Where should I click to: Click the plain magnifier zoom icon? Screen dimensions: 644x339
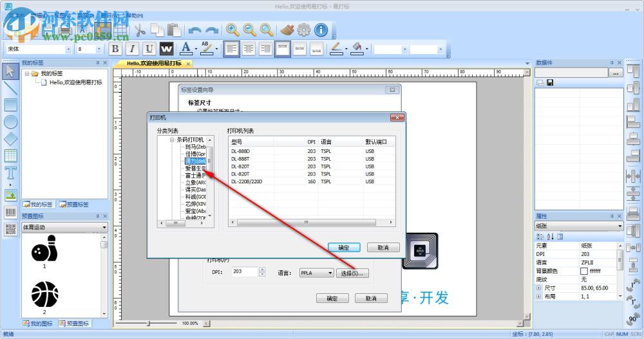(x=267, y=30)
